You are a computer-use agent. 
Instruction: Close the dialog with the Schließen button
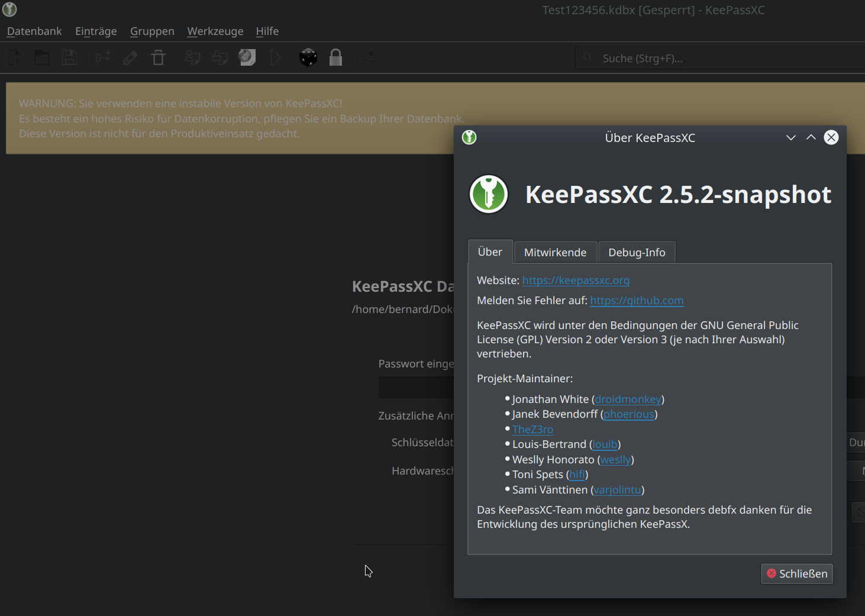[796, 573]
